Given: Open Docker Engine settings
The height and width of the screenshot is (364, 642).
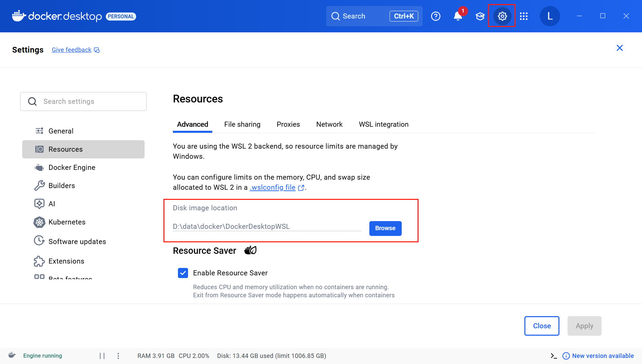Looking at the screenshot, I should 83,168.
